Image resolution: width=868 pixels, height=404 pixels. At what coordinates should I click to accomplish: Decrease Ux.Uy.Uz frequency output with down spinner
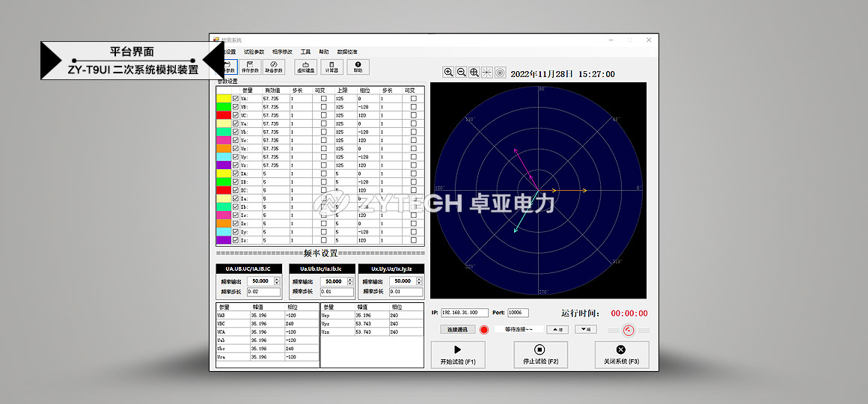tap(419, 284)
